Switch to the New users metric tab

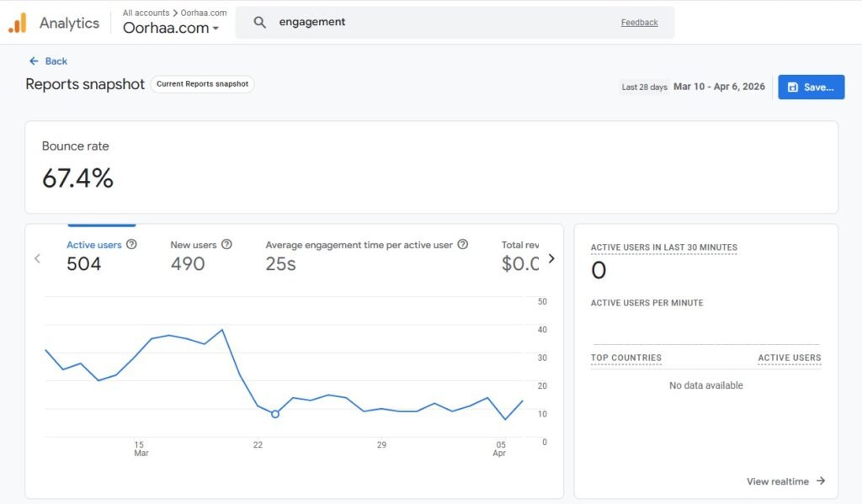[x=193, y=255]
